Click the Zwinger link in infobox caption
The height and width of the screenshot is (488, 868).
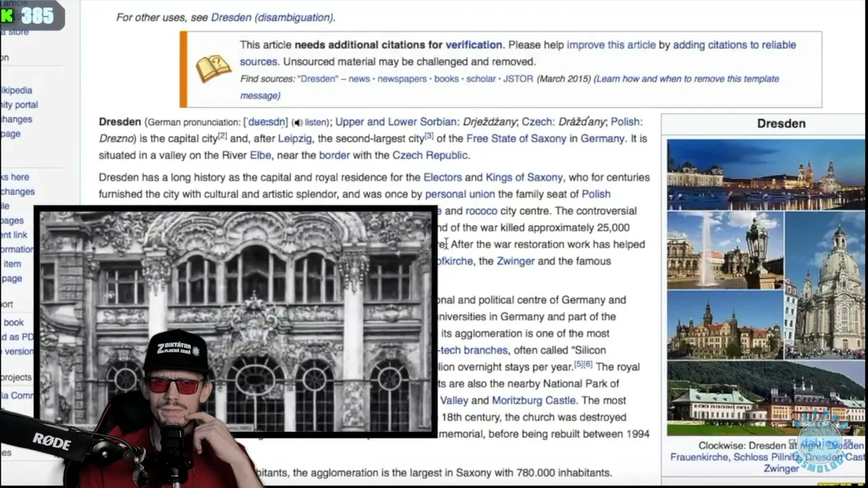781,468
